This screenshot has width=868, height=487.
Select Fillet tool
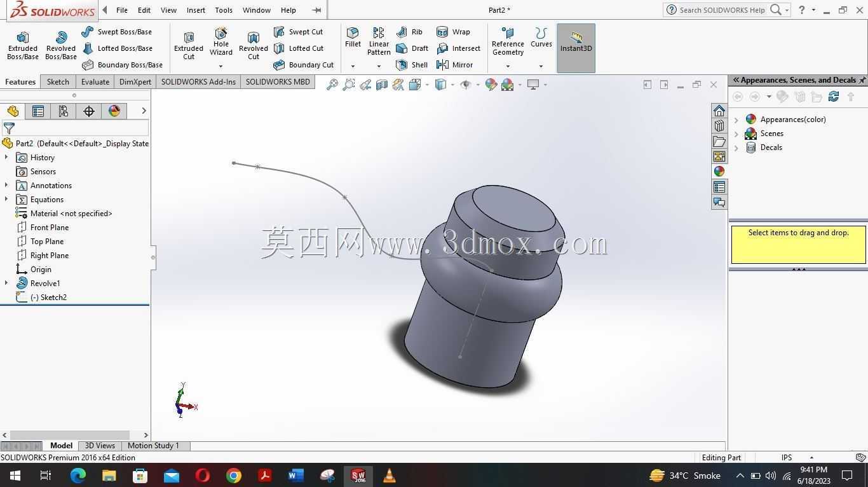353,38
